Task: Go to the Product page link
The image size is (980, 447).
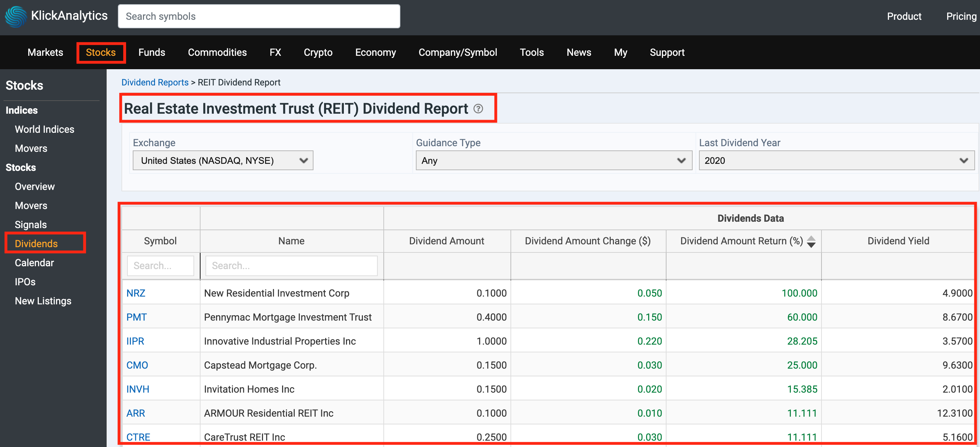Action: 904,16
